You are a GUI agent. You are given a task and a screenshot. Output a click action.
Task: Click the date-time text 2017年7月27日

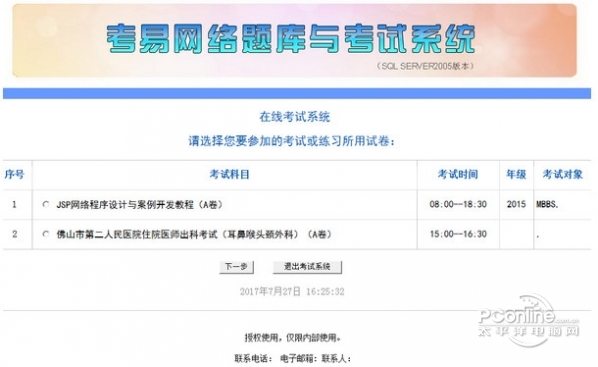click(292, 292)
